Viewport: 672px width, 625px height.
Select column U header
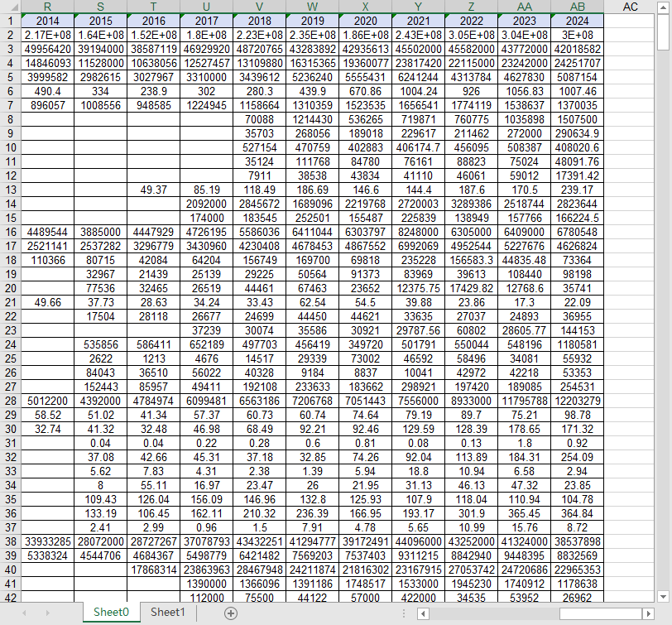[207, 7]
